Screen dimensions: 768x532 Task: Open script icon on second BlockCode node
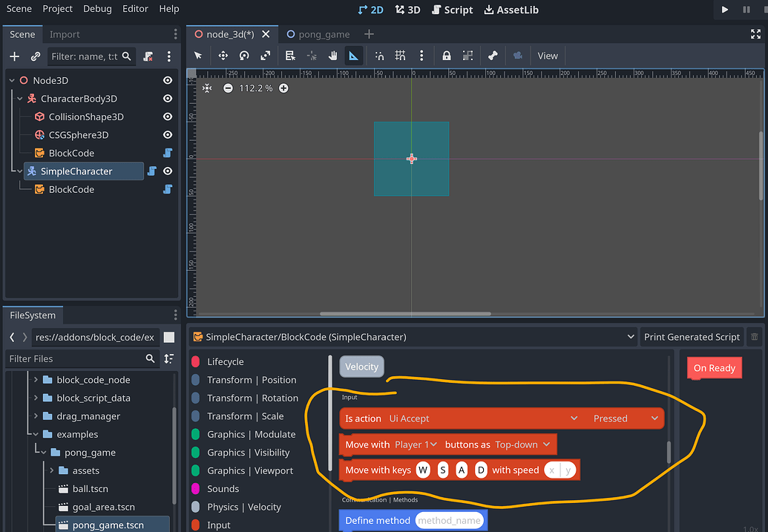tap(168, 189)
